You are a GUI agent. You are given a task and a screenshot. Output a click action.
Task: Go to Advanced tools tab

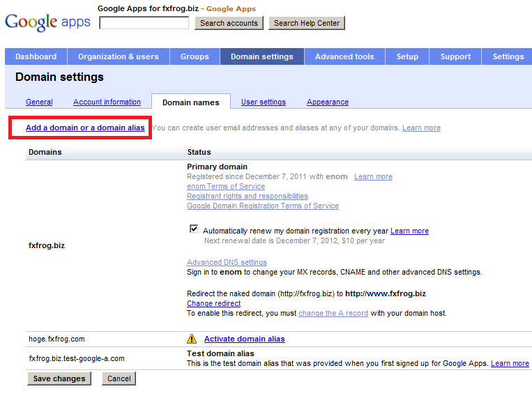click(344, 56)
